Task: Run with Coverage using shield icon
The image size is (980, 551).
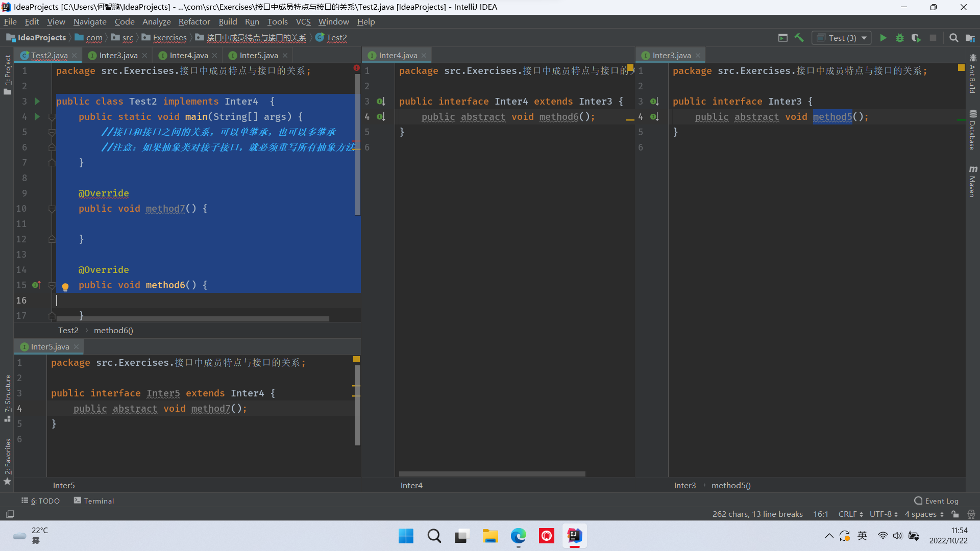Action: point(916,38)
